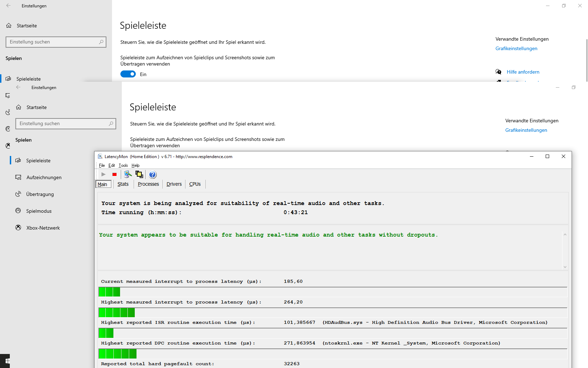Open the Tools menu in LatencyMon

click(123, 165)
